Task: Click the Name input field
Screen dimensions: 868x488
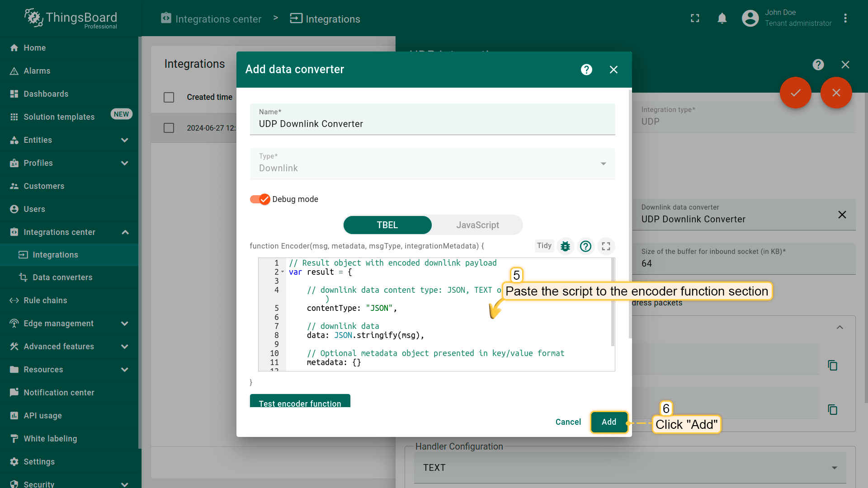Action: 432,124
